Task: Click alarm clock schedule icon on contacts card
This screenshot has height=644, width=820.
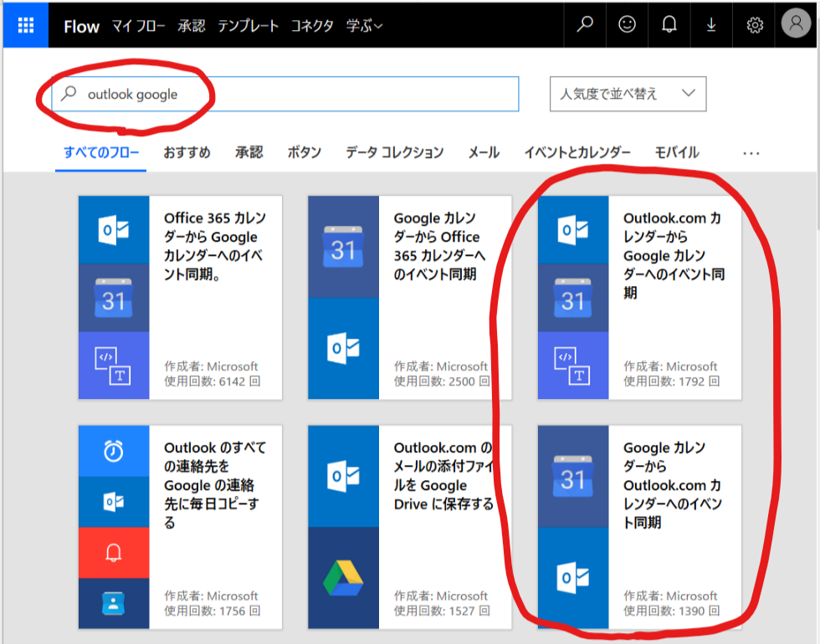Action: tap(114, 451)
